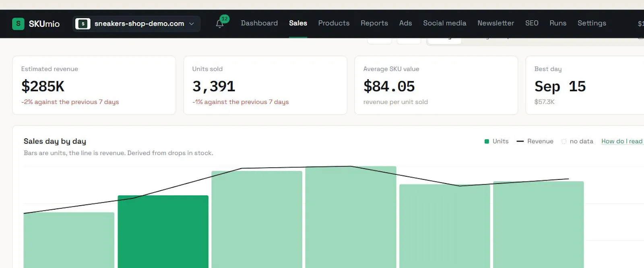Screen dimensions: 644x268
Task: Open the Newsletter tab
Action: [495, 23]
